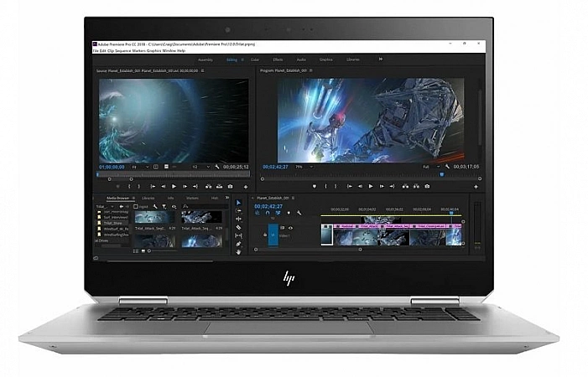
Task: Toggle the Ingest checkbox in Media Browser
Action: pyautogui.click(x=133, y=205)
